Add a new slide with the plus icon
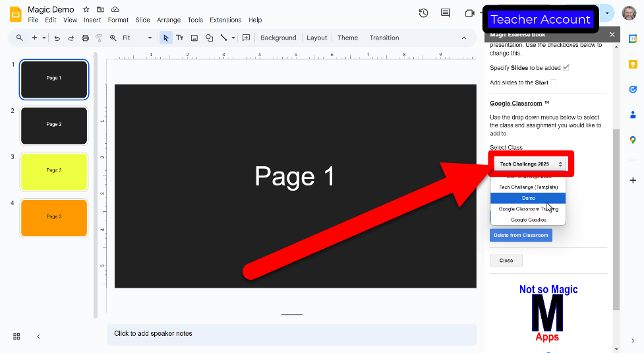This screenshot has width=644, height=353. coord(34,38)
